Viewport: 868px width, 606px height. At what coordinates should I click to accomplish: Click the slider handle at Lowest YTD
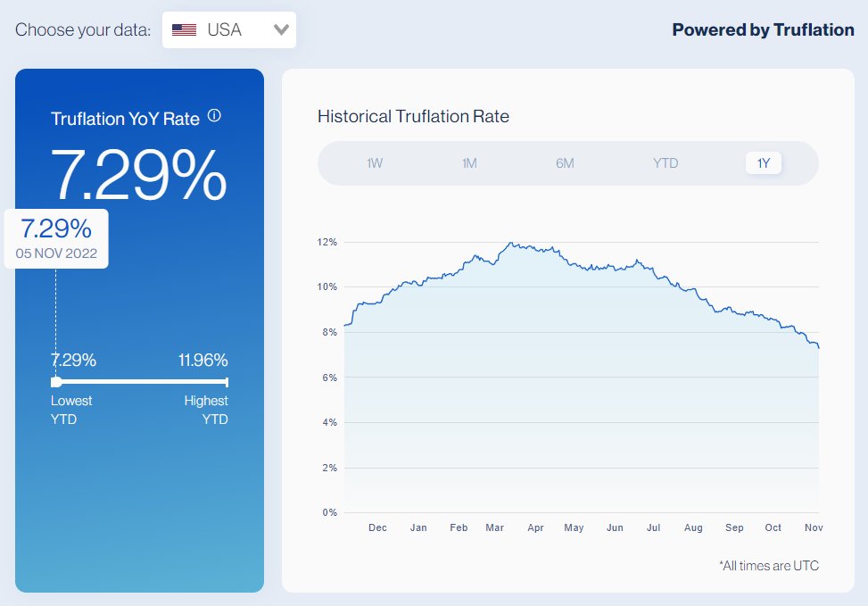tap(56, 382)
